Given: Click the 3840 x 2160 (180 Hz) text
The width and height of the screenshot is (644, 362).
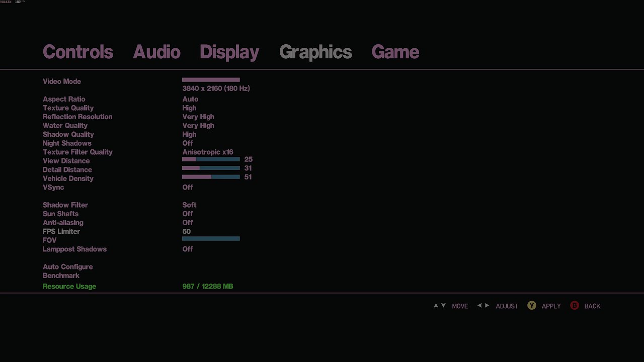Looking at the screenshot, I should pos(216,88).
